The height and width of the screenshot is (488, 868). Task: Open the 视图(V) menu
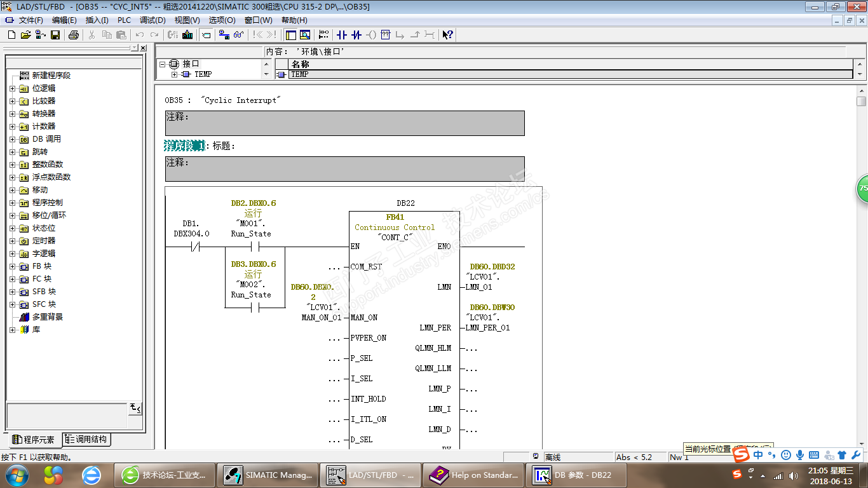[187, 20]
